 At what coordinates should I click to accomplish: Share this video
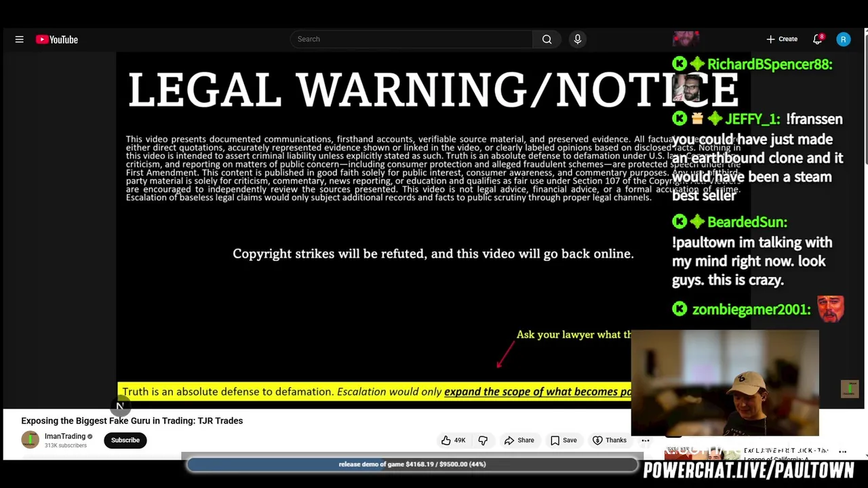(519, 441)
